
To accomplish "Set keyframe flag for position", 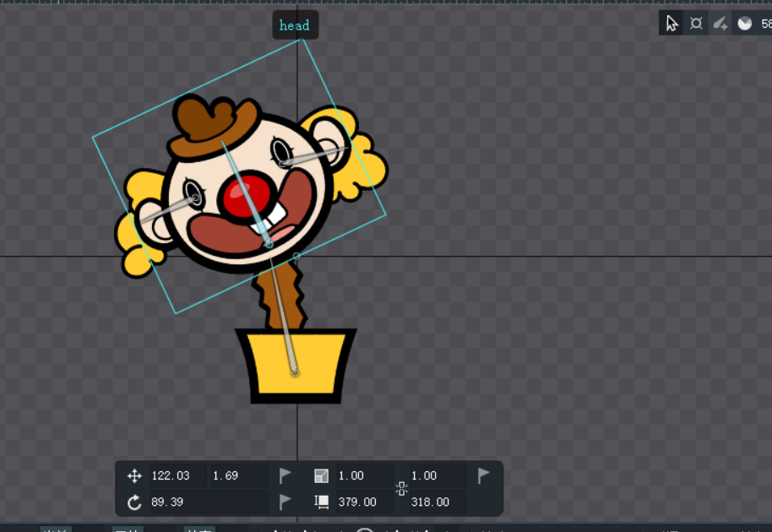I will (285, 475).
